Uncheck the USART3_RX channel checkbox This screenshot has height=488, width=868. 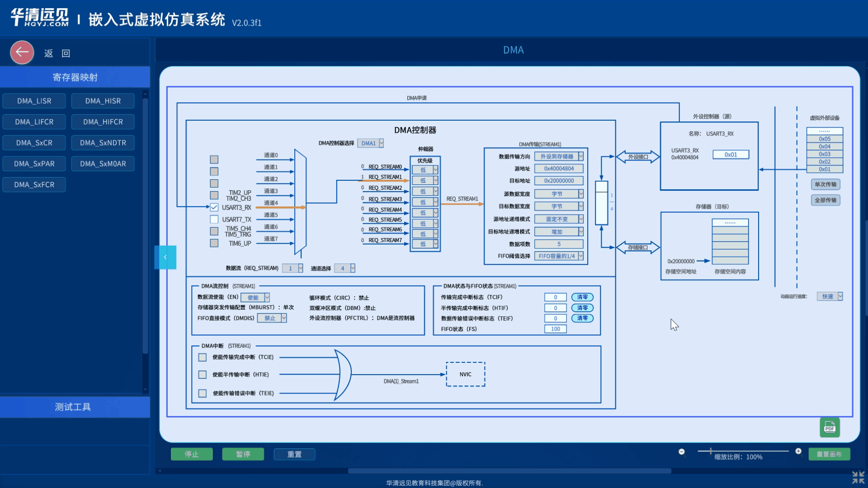point(214,207)
